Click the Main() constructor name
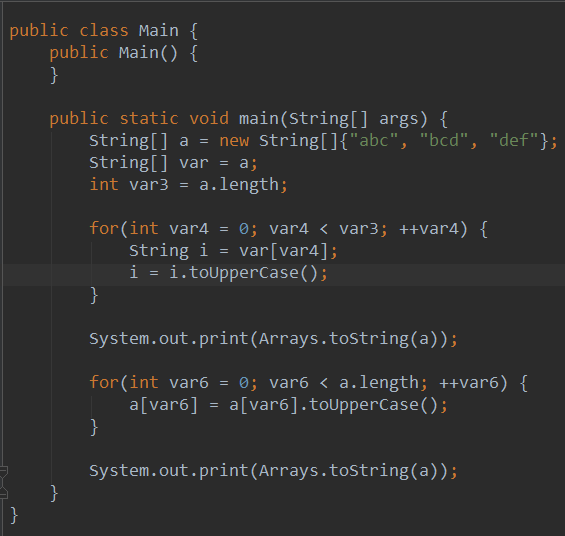This screenshot has width=565, height=536. pos(139,53)
